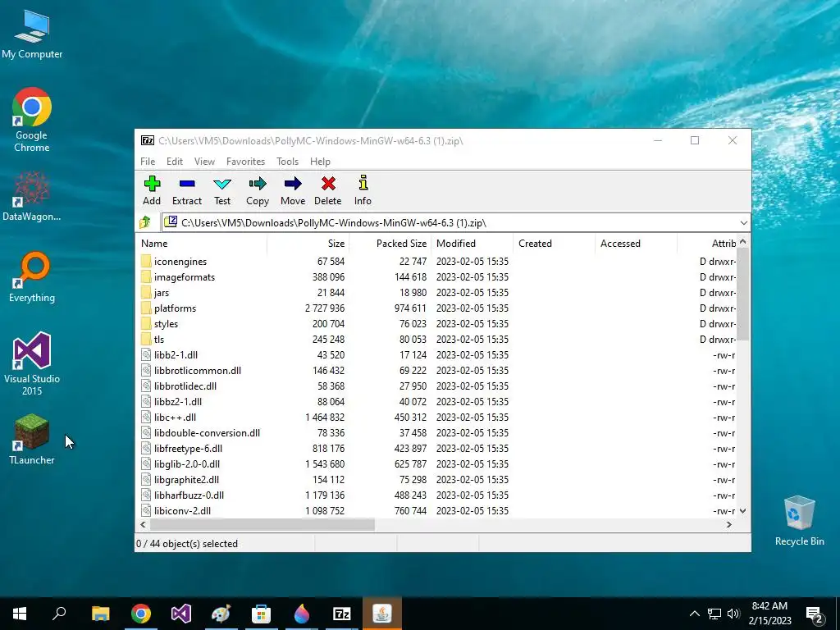
Task: Open the Edit menu
Action: click(x=174, y=162)
